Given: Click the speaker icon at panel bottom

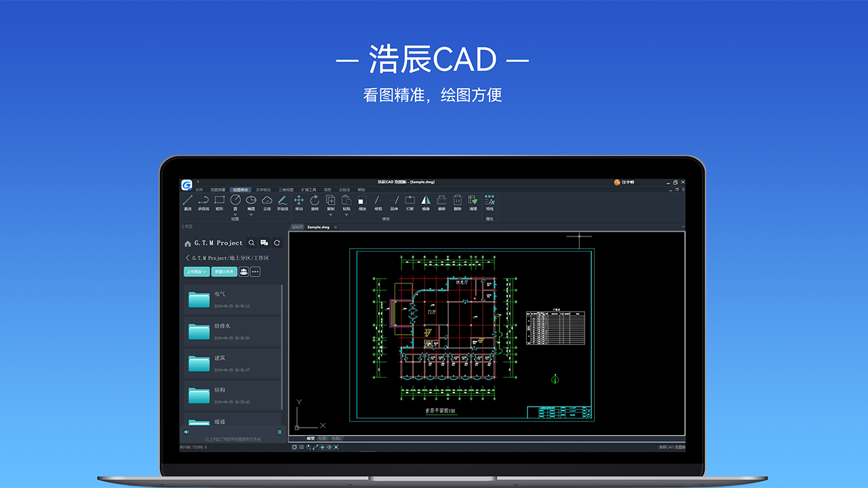Looking at the screenshot, I should tap(186, 432).
